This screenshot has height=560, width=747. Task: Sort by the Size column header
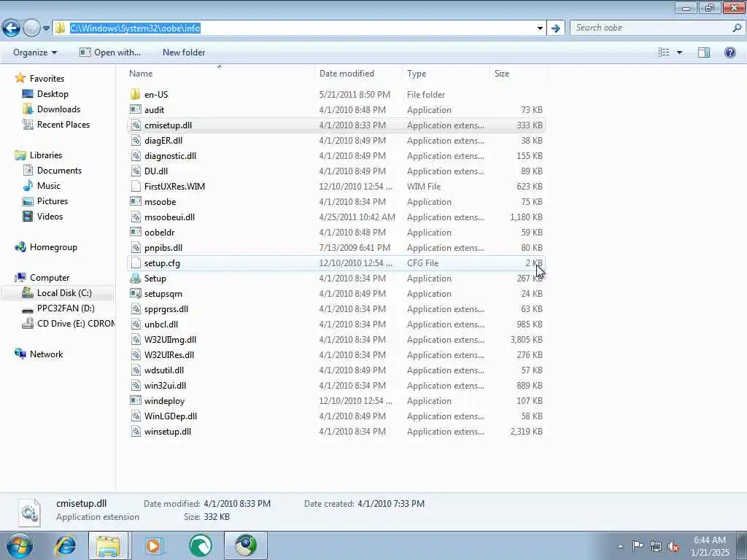pyautogui.click(x=502, y=74)
